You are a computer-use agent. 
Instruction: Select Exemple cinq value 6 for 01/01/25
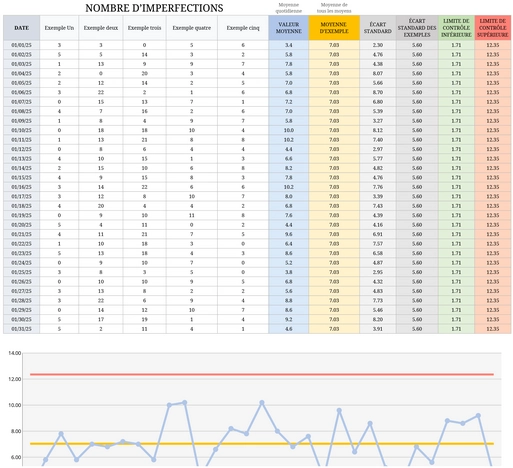pos(243,45)
